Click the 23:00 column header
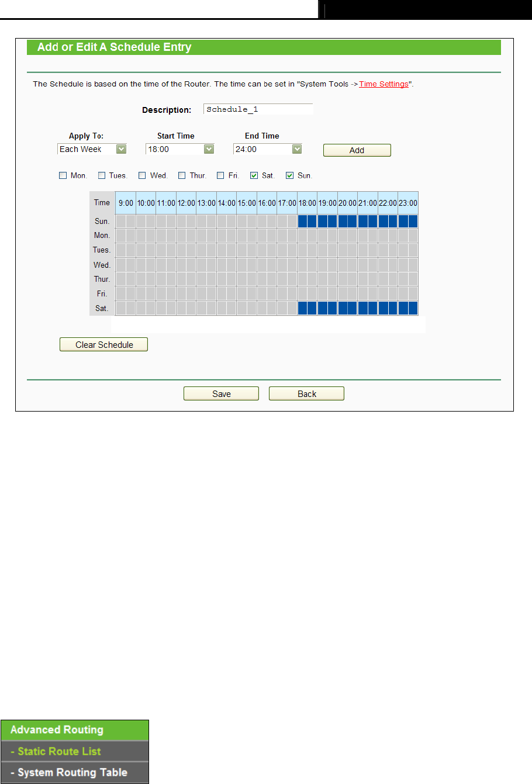 [408, 203]
